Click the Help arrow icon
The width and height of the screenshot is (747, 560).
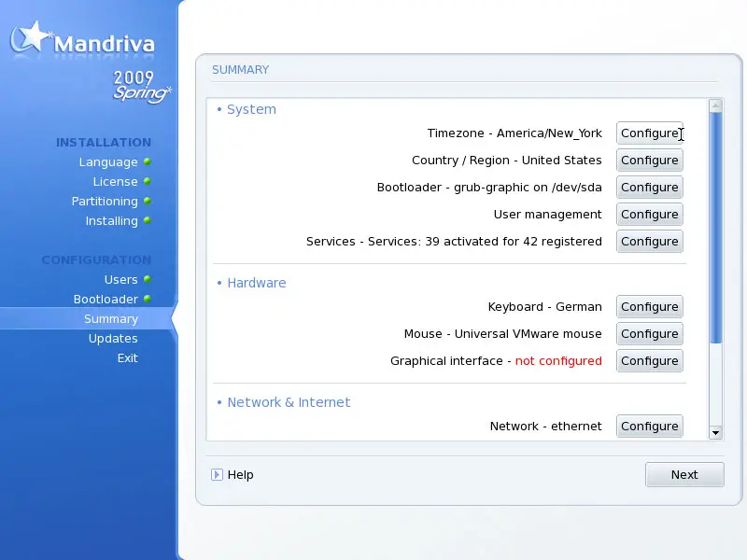click(x=217, y=474)
